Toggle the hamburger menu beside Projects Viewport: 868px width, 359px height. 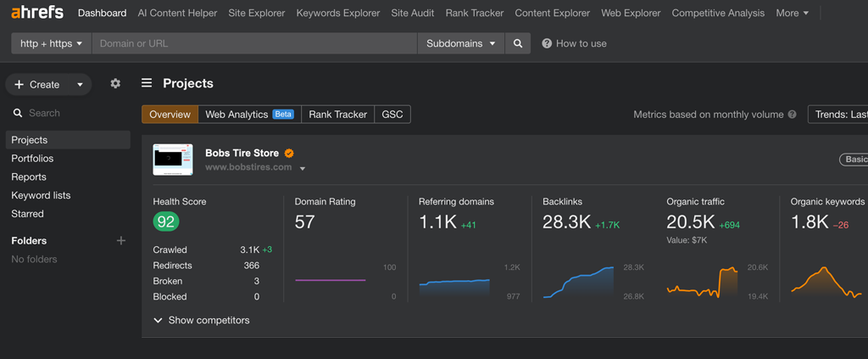[147, 83]
